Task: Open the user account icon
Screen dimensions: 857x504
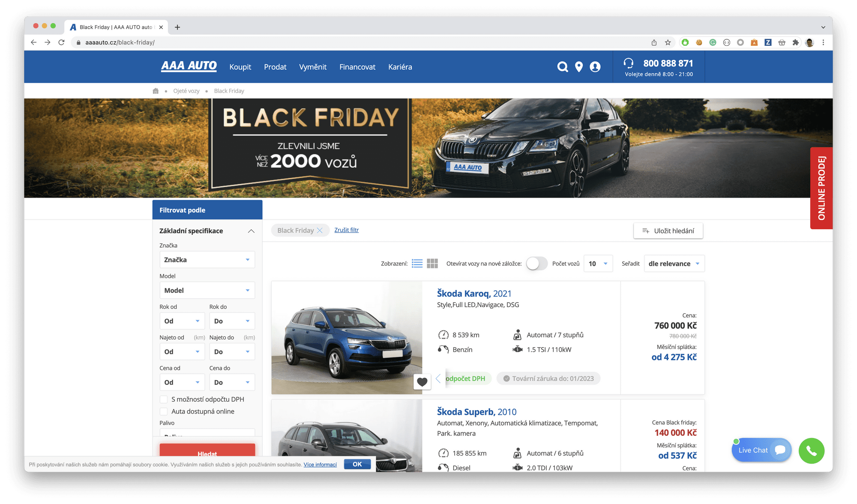Action: [x=596, y=67]
